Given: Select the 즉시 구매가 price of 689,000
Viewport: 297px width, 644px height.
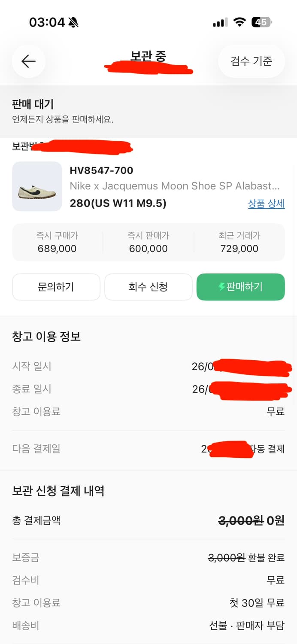Looking at the screenshot, I should pyautogui.click(x=56, y=248).
